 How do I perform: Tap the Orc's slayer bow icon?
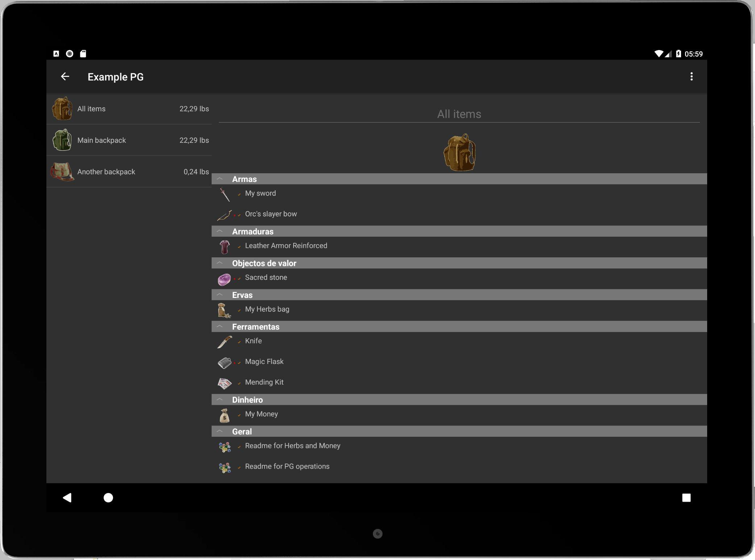click(224, 215)
